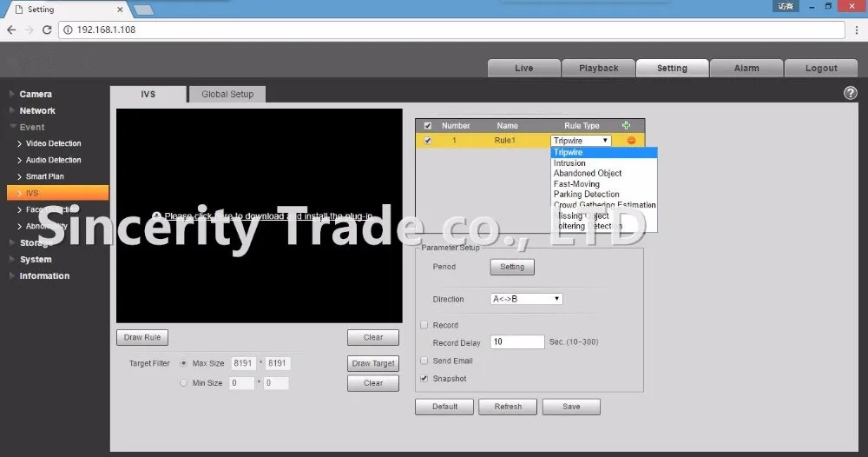Click the Max Size width field
868x457 pixels.
tap(242, 363)
